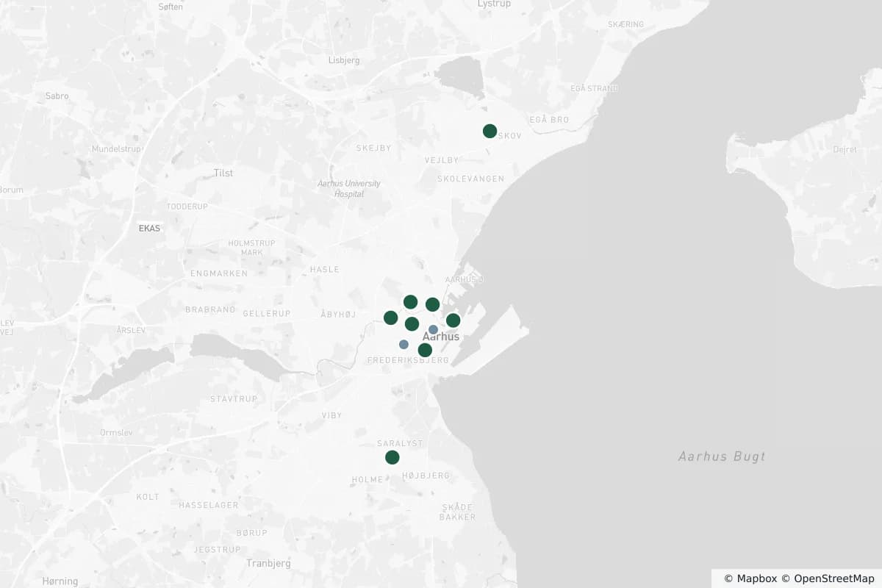
Task: Click the Engmarken label
Action: 218,273
